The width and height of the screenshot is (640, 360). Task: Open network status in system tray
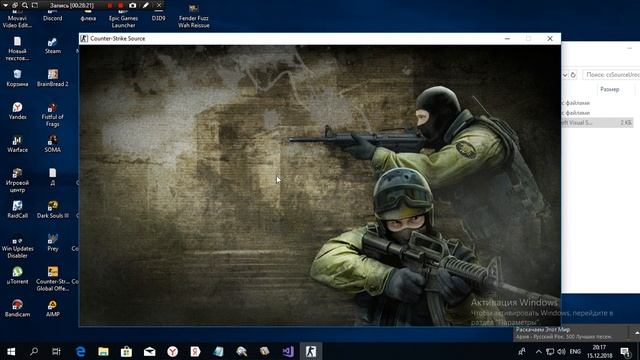tap(550, 351)
